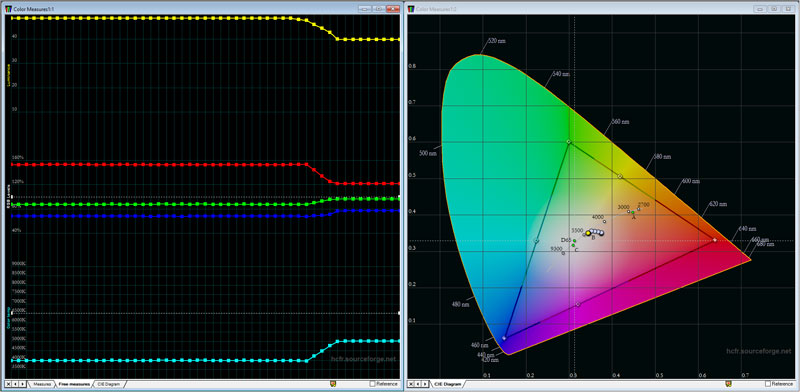This screenshot has width=800, height=392.
Task: Enable Reference checkbox in left window
Action: (372, 383)
